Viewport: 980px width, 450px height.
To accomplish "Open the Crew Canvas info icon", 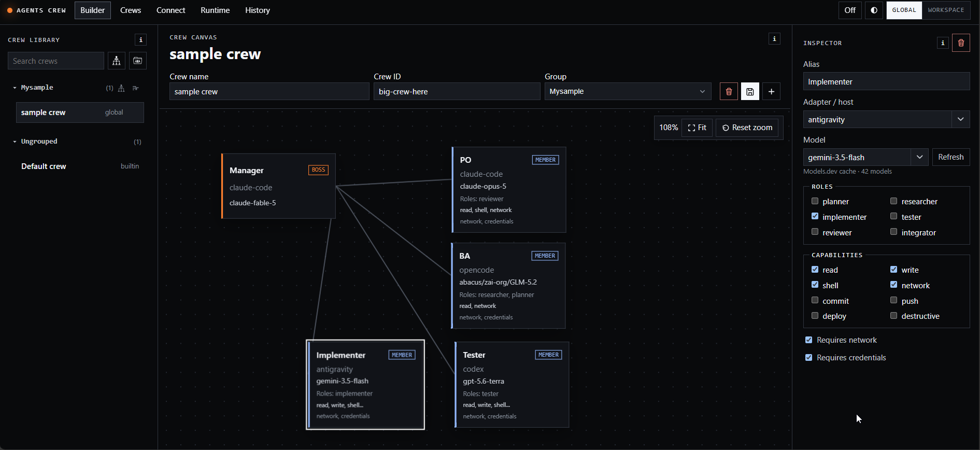I will point(774,38).
